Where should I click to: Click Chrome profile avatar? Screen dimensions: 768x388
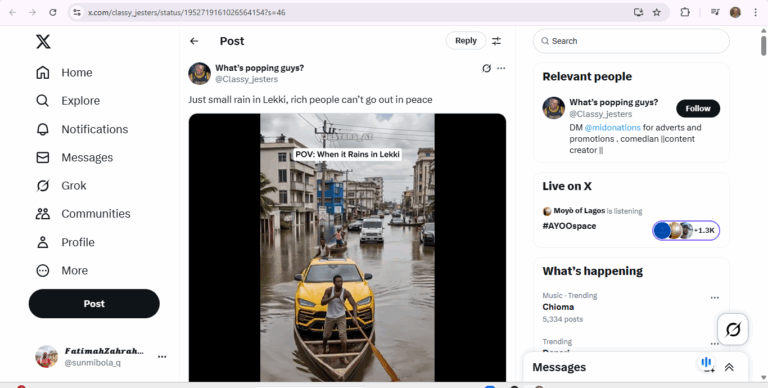(x=735, y=12)
